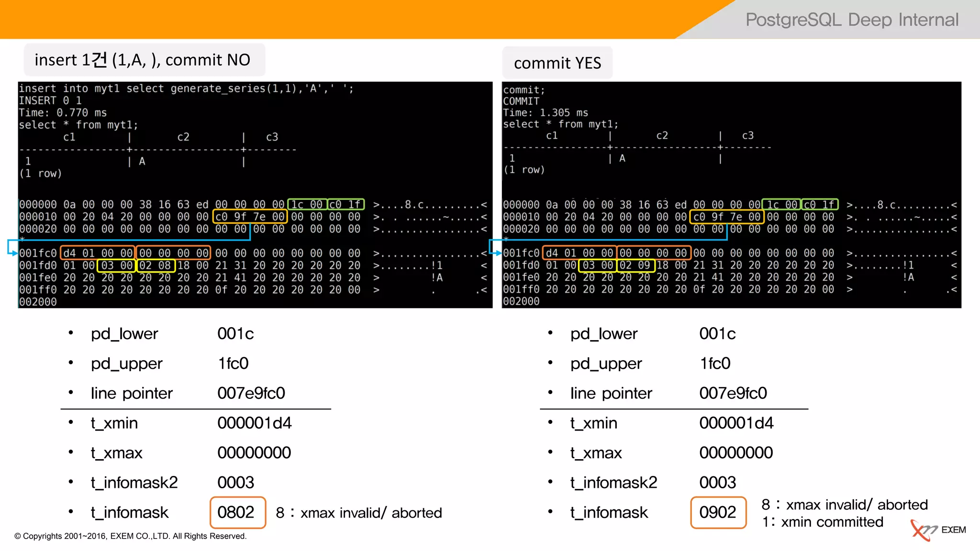Click the 't_infomask' label under commit YES
Screen dimensions: 980x551
(x=609, y=513)
